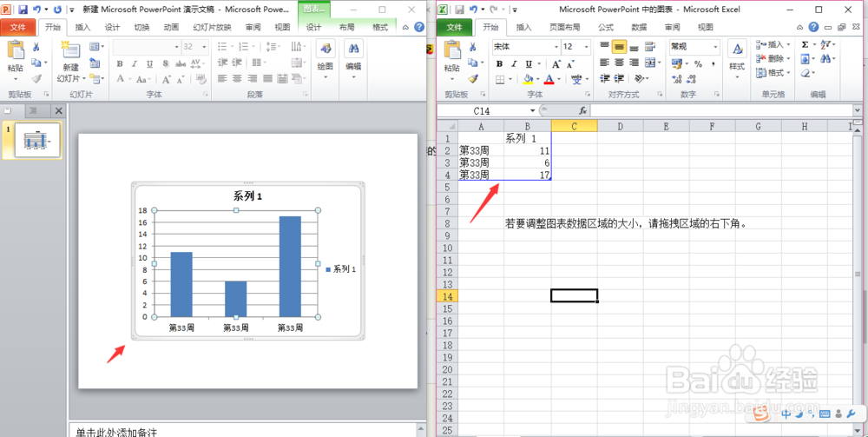868x437 pixels.
Task: Toggle Underline in Excel font group
Action: [x=529, y=64]
